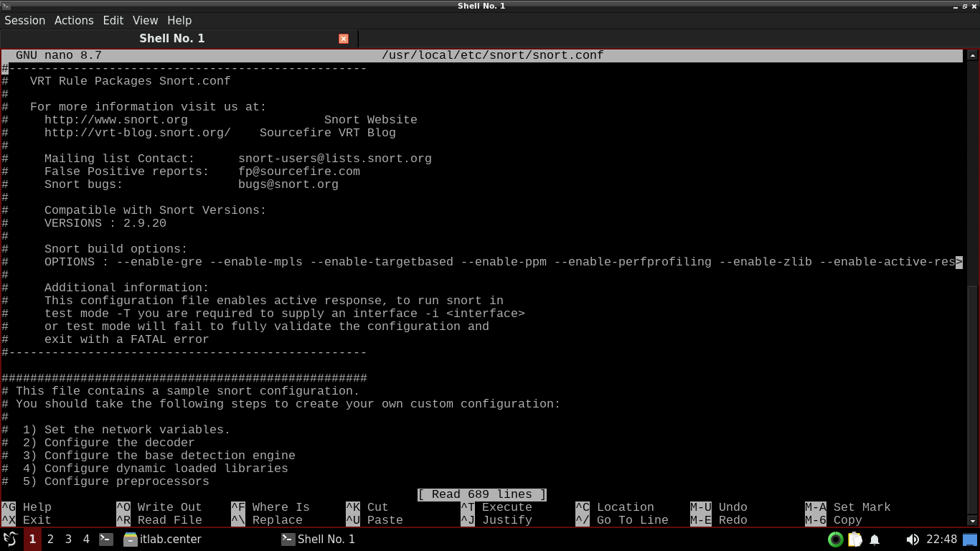Select the Shell No. 1 tab
This screenshot has width=980, height=551.
tap(172, 39)
